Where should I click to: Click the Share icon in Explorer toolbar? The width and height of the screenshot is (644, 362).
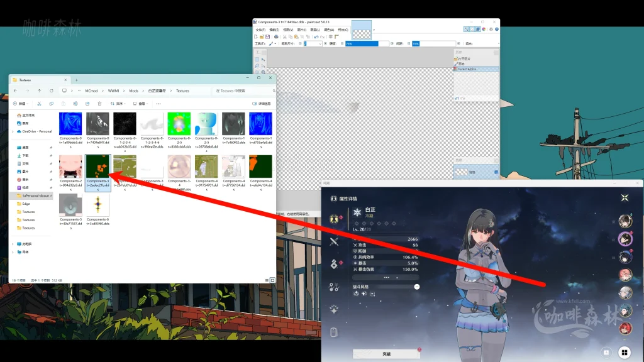(x=87, y=104)
